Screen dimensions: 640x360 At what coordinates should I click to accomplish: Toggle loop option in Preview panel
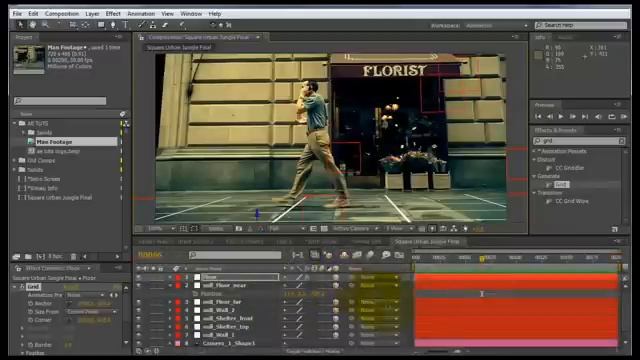[x=611, y=117]
